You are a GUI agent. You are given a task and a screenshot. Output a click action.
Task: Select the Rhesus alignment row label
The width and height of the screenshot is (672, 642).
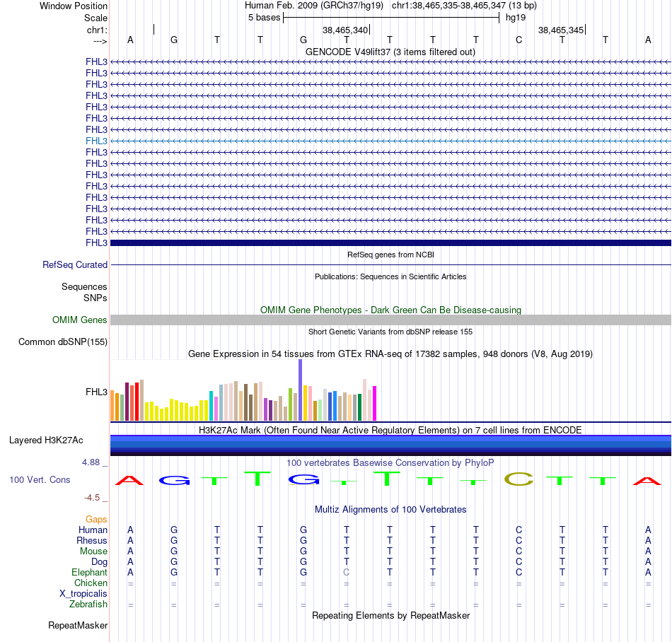pyautogui.click(x=92, y=541)
